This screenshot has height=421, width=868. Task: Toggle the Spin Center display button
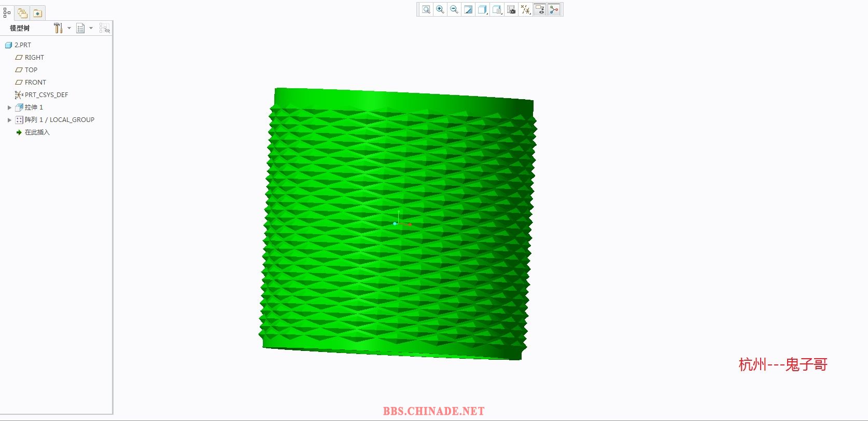pos(554,9)
